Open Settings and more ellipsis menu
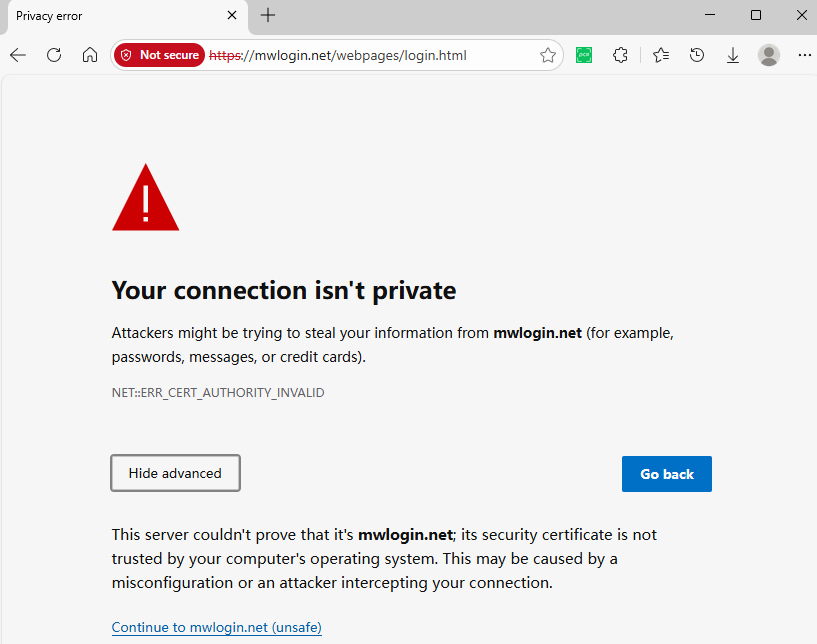Image resolution: width=817 pixels, height=644 pixels. tap(805, 55)
